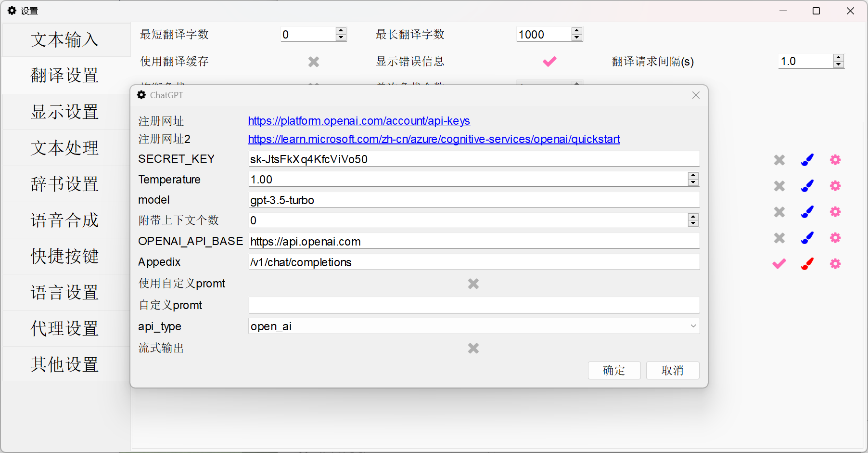The width and height of the screenshot is (868, 453).
Task: Expand the api_type dropdown
Action: 693,326
